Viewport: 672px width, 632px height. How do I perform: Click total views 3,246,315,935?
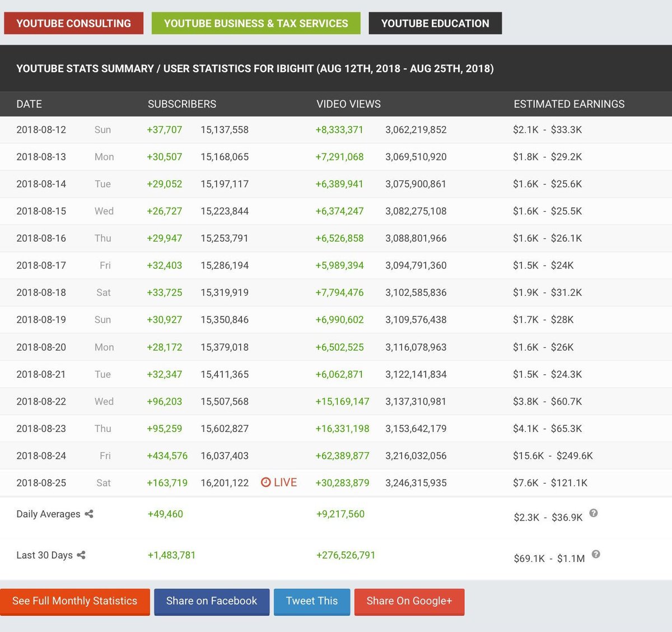pyautogui.click(x=416, y=483)
